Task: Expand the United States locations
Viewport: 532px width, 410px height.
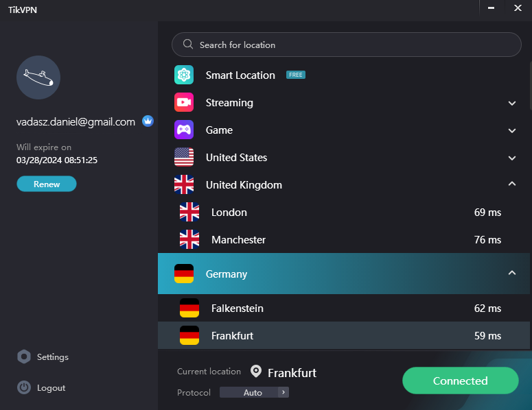Action: [x=511, y=158]
